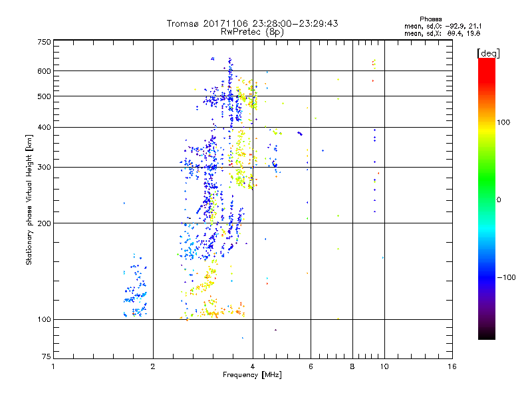This screenshot has height=399, width=532.
Task: Click the x-axis tick label '8'
Action: (x=352, y=366)
